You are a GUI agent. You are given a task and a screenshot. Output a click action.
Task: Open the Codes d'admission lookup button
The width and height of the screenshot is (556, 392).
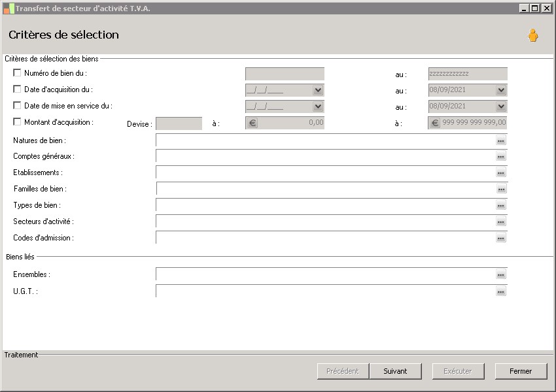coord(501,238)
